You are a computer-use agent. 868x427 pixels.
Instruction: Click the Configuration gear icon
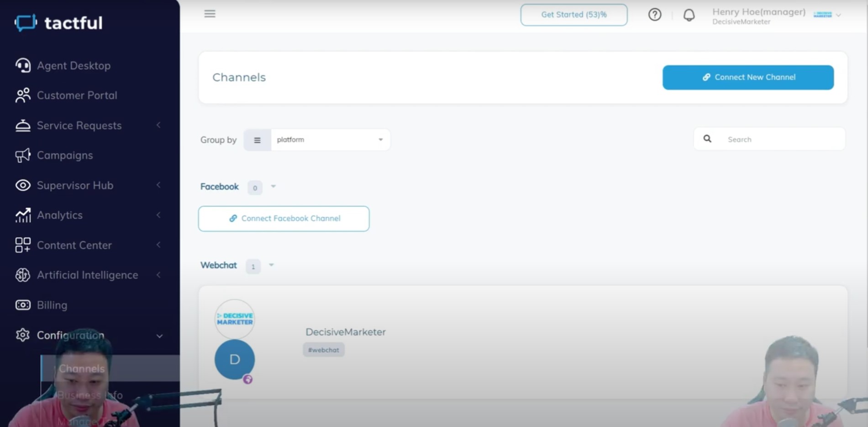click(23, 335)
